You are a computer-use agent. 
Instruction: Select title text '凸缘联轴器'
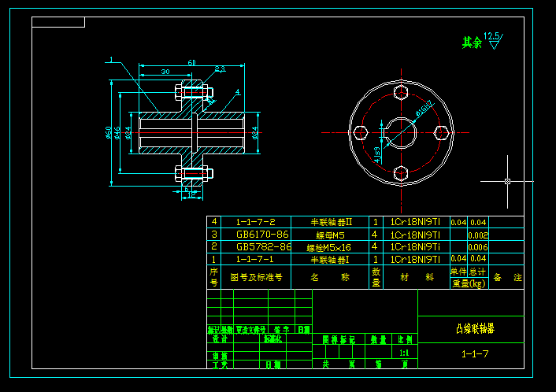475,329
